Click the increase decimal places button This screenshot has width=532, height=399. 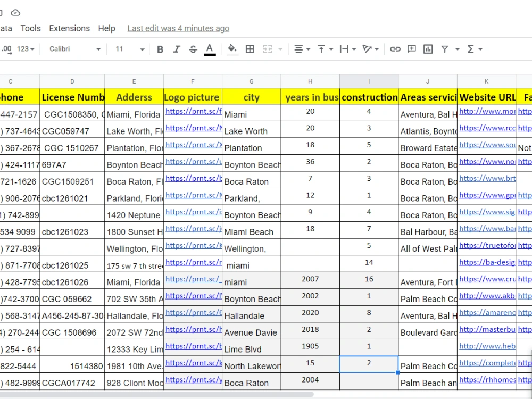6,49
